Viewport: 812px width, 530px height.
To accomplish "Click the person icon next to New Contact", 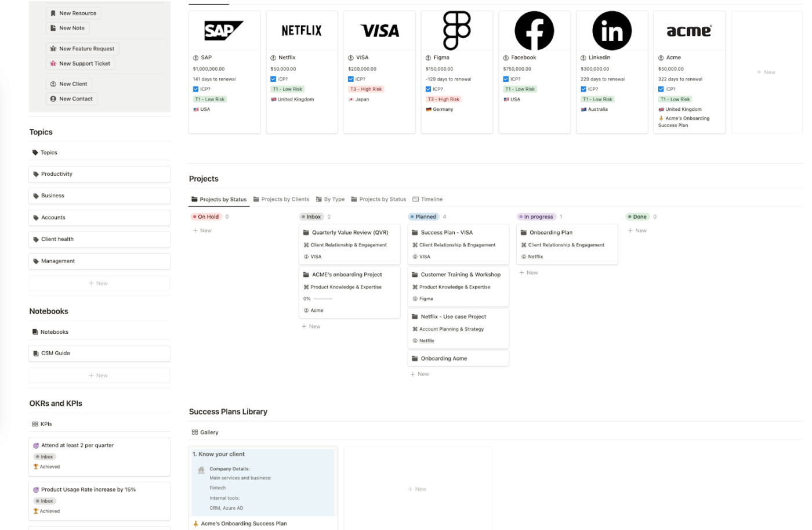I will coord(54,98).
